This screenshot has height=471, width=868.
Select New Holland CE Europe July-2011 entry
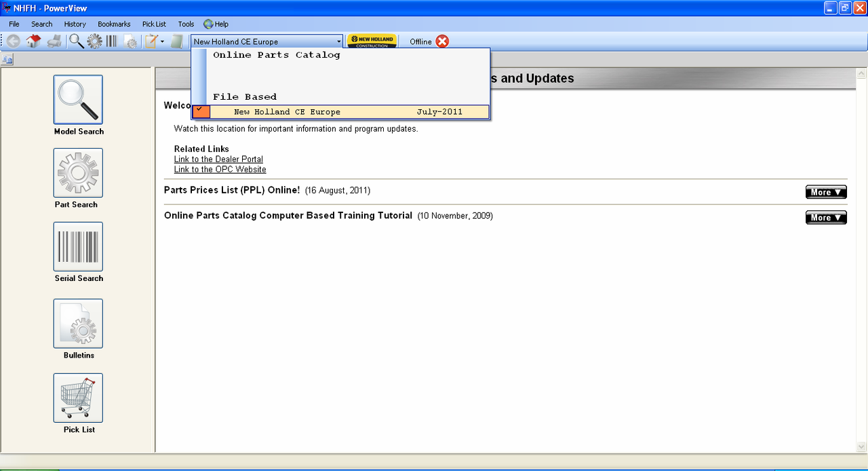tap(340, 112)
